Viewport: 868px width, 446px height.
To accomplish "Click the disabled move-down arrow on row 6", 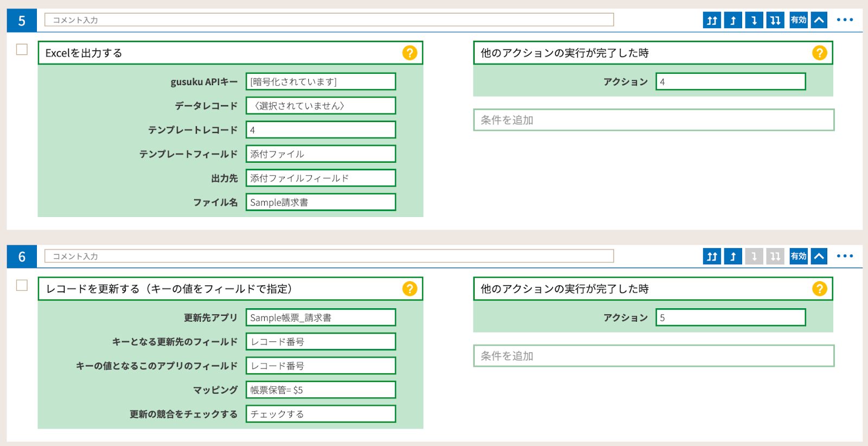I will point(754,256).
